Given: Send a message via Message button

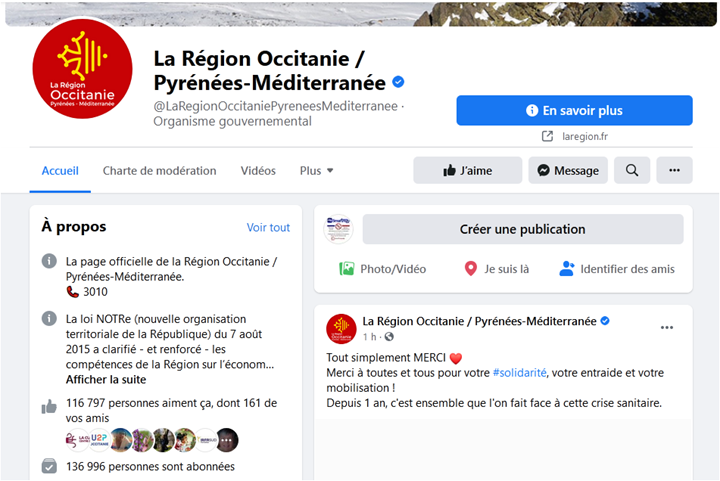Looking at the screenshot, I should [x=568, y=171].
